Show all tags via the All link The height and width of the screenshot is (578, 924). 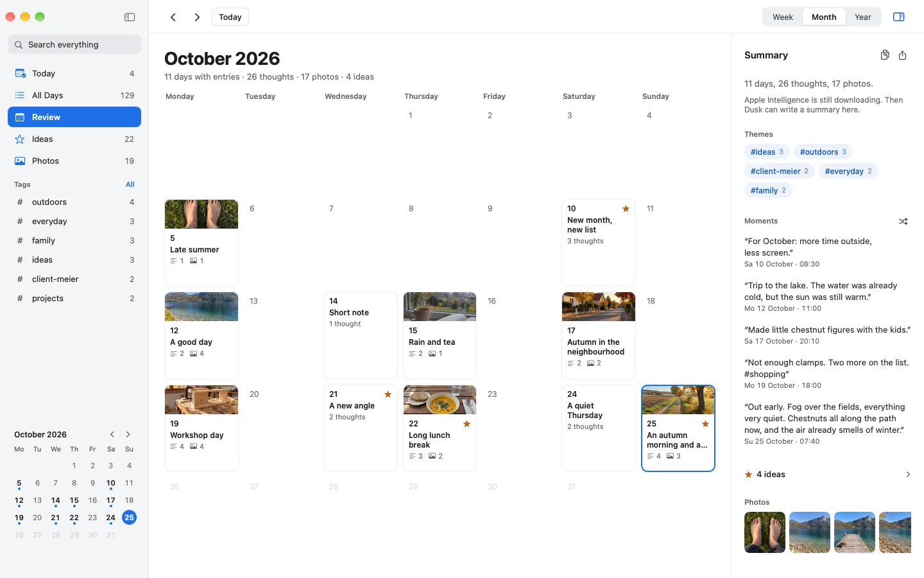[130, 184]
